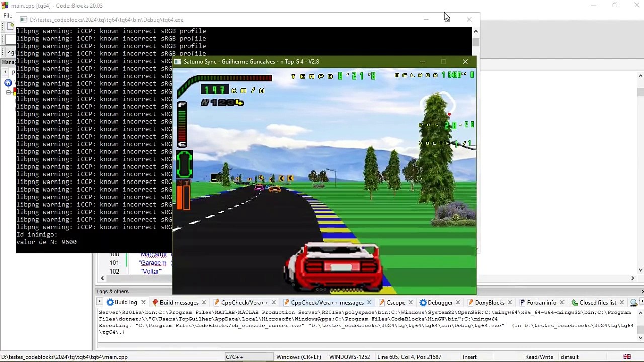This screenshot has width=644, height=362.
Task: Open the CppCheck/Vera++ tab
Action: pyautogui.click(x=245, y=302)
